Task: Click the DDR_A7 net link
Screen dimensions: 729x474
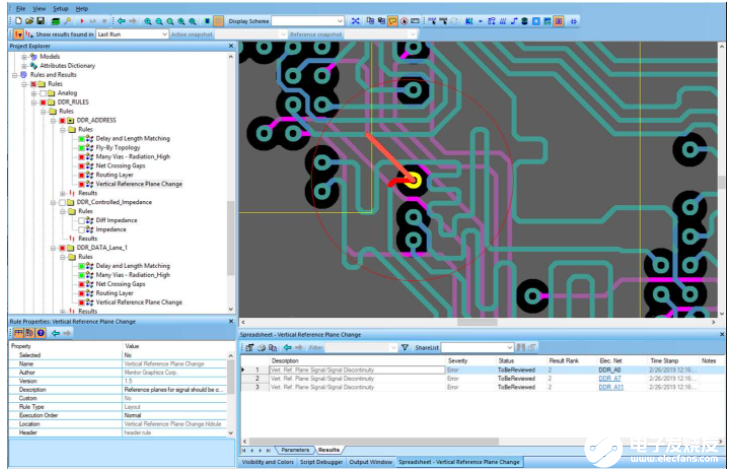Action: tap(610, 379)
